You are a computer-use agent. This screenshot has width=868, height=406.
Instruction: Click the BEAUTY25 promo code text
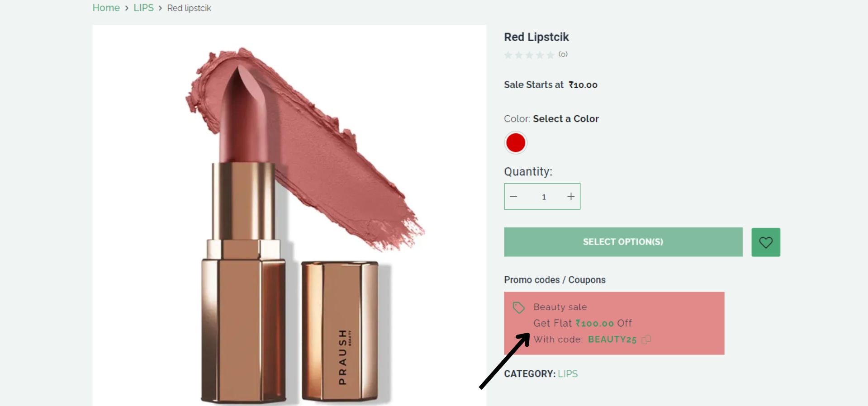coord(612,340)
